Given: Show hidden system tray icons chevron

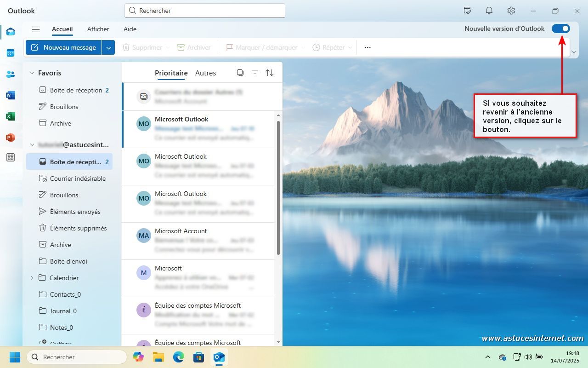Looking at the screenshot, I should [488, 357].
